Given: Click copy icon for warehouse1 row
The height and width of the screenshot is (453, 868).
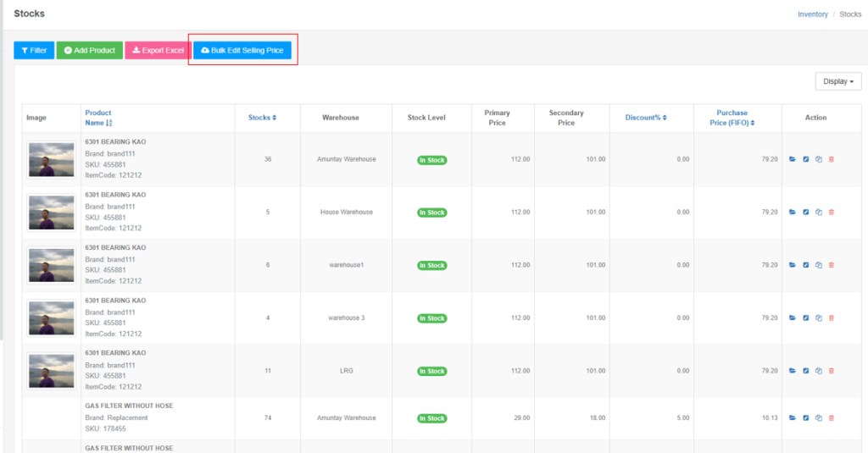Looking at the screenshot, I should point(818,265).
